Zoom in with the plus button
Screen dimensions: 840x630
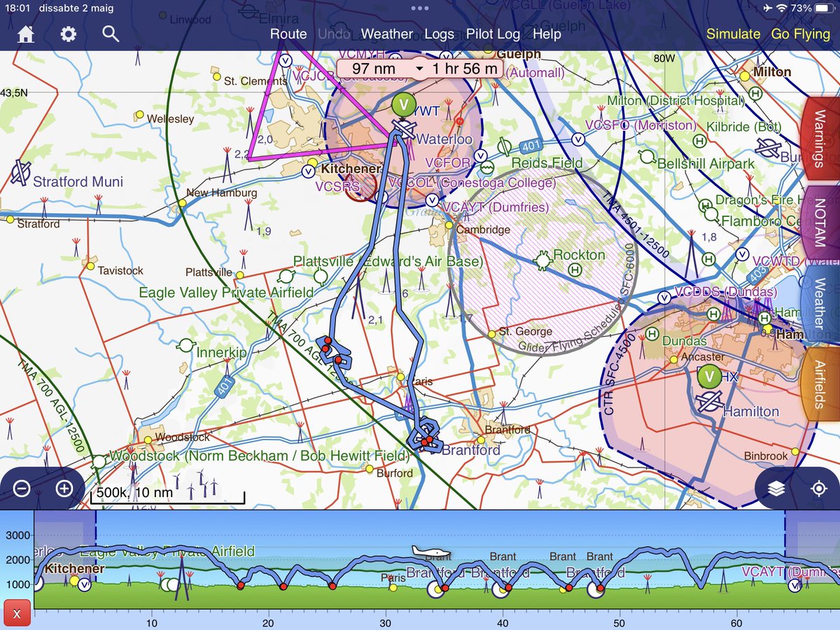[64, 489]
